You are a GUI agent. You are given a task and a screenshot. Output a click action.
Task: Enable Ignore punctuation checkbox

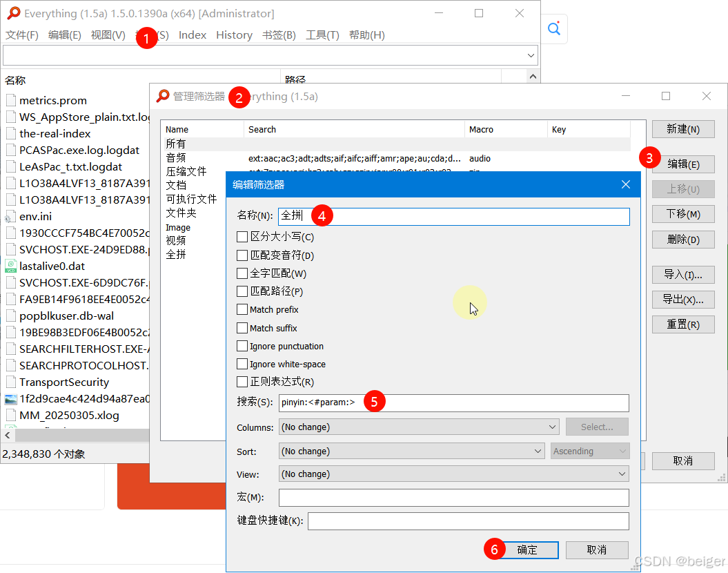pyautogui.click(x=242, y=346)
